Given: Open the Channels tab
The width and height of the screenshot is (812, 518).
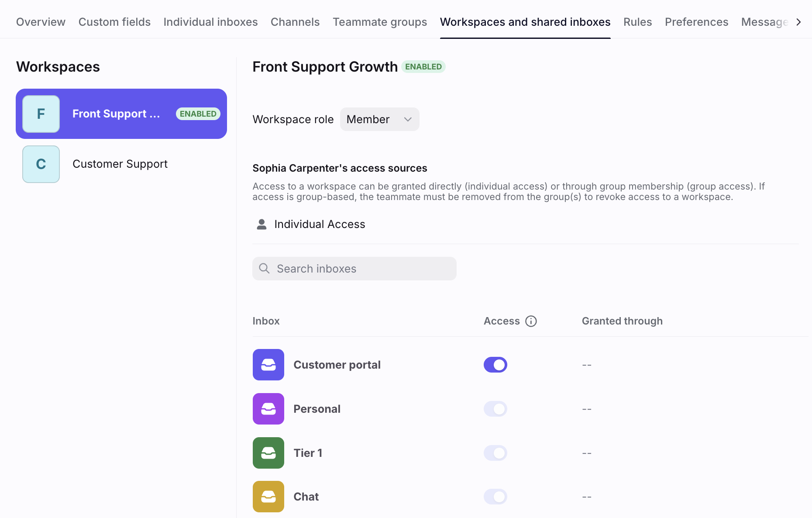Looking at the screenshot, I should [x=295, y=22].
